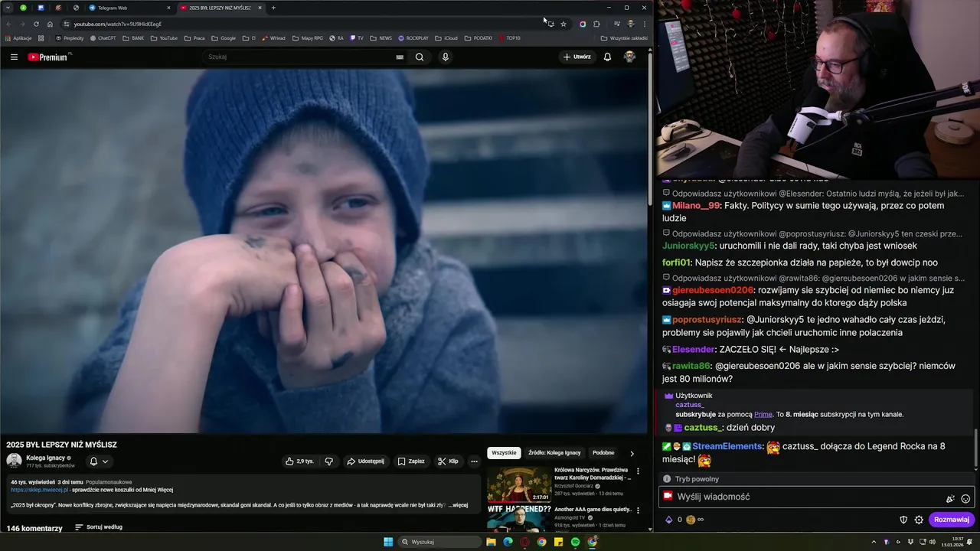The width and height of the screenshot is (980, 551).
Task: Open the chat moderation shield icon
Action: (x=903, y=520)
